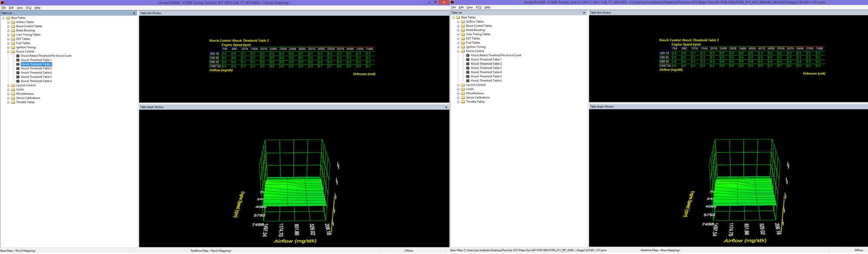This screenshot has width=868, height=254.
Task: Expand Ignition Timing in Stock Mapping window
Action: pos(8,47)
